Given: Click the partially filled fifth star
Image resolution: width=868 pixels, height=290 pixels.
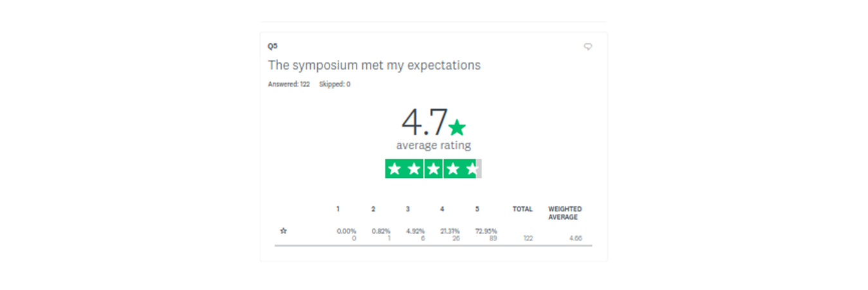Looking at the screenshot, I should coord(472,169).
